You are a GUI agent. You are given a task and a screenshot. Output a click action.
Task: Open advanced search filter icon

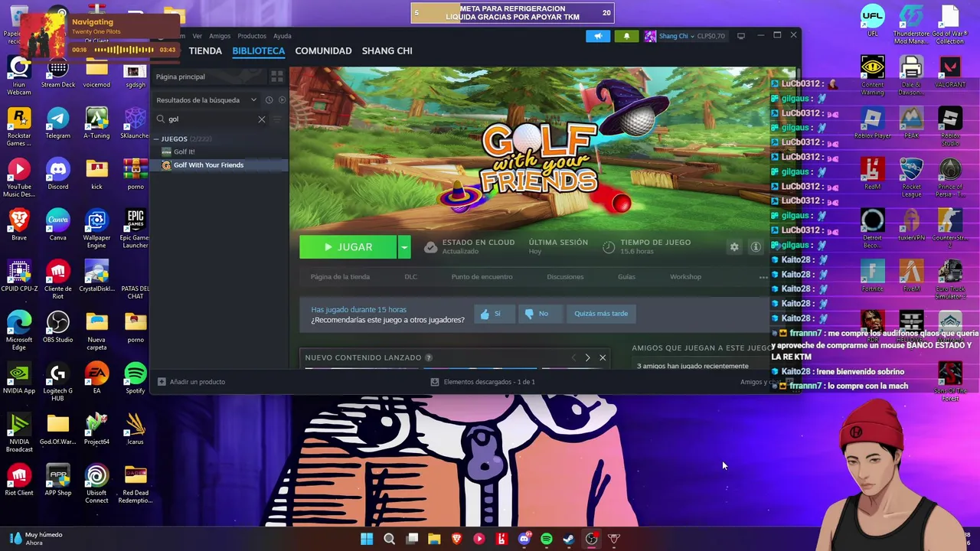click(278, 119)
